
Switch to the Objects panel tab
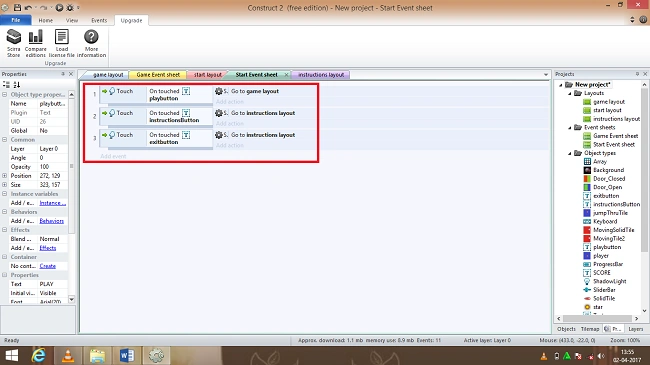[566, 329]
